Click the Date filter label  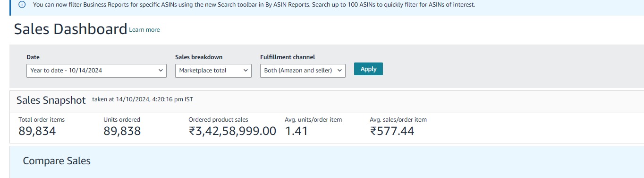[33, 57]
